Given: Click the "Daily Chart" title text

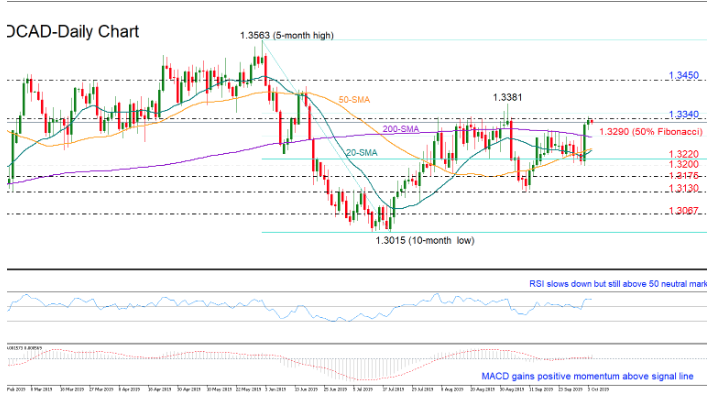Looking at the screenshot, I should pos(72,32).
